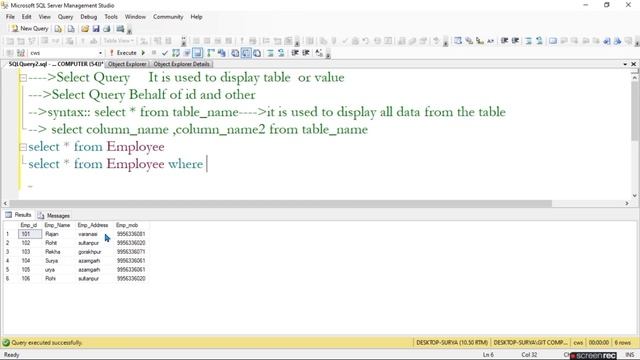Select the Emp_id cell 101

pos(30,234)
